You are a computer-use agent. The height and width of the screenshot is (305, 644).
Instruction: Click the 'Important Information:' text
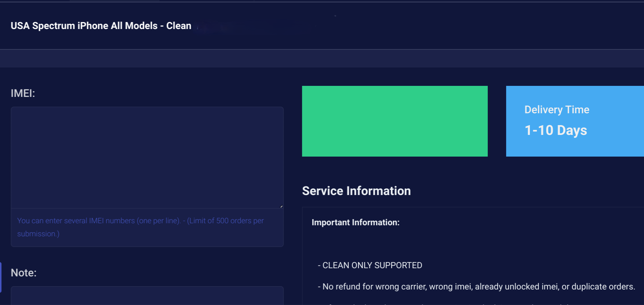click(356, 222)
